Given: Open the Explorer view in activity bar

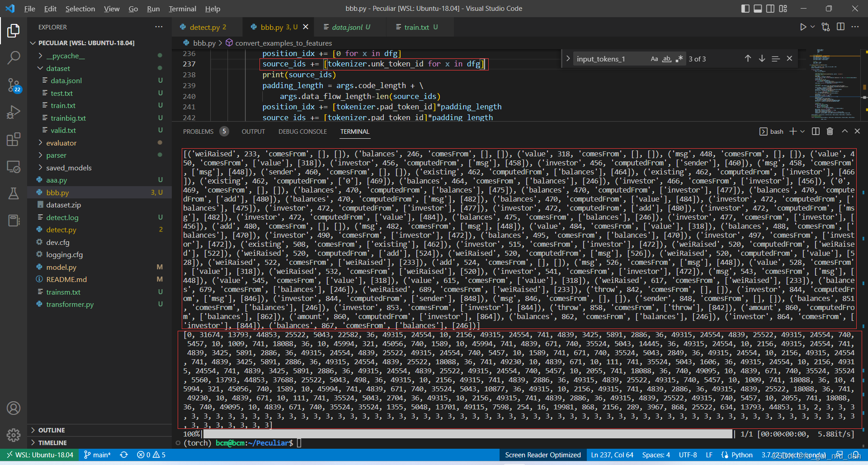Looking at the screenshot, I should pyautogui.click(x=14, y=31).
